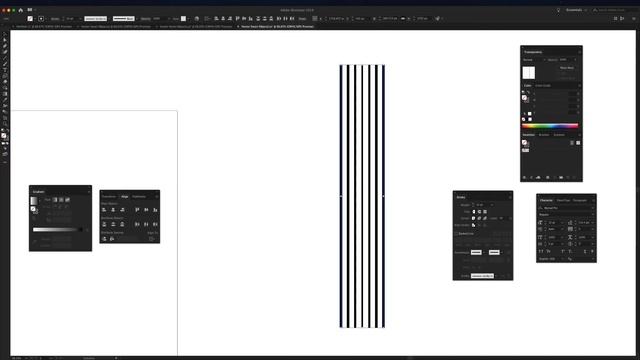Click the Recolor Artwork icon in control bar
Viewport: 640px width, 360px height.
(197, 18)
